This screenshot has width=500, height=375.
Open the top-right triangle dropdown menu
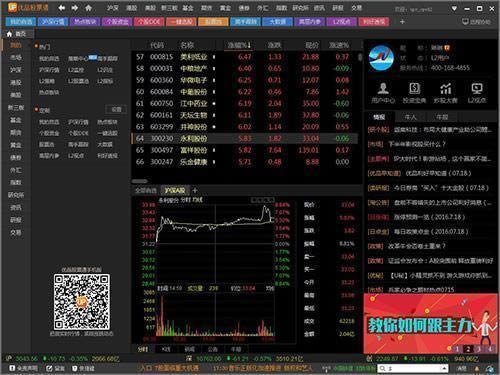tap(454, 8)
